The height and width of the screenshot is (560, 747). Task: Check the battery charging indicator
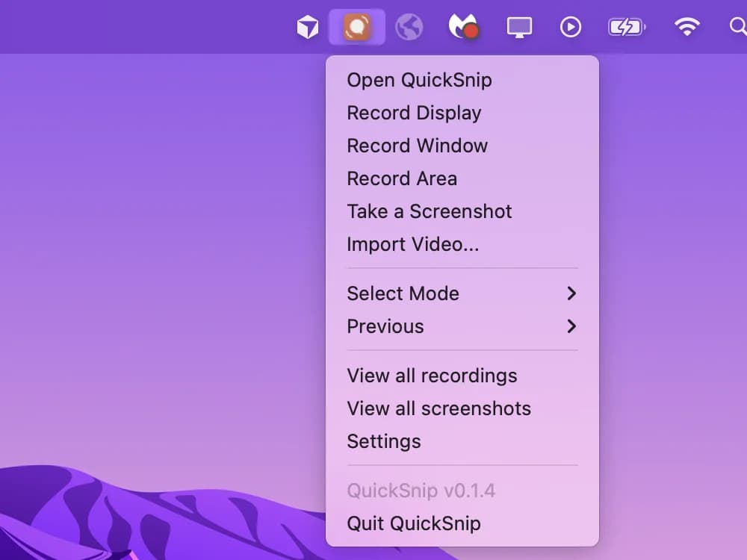pyautogui.click(x=627, y=26)
